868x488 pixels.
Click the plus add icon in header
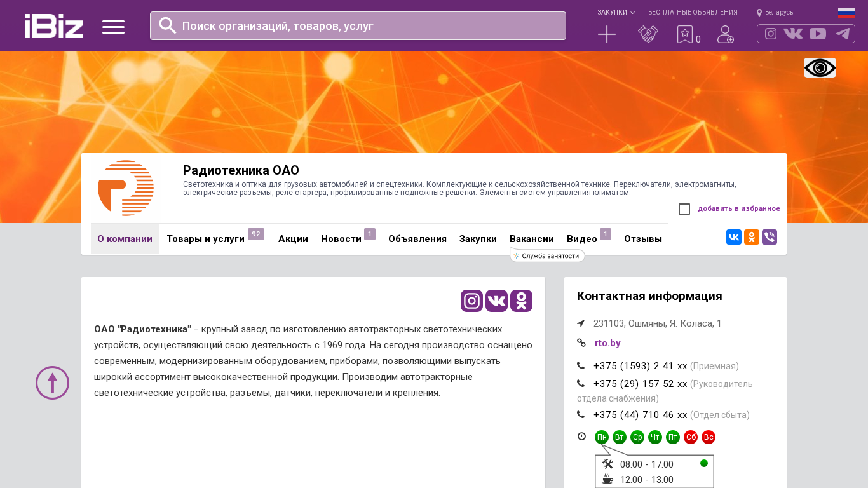pyautogui.click(x=607, y=34)
